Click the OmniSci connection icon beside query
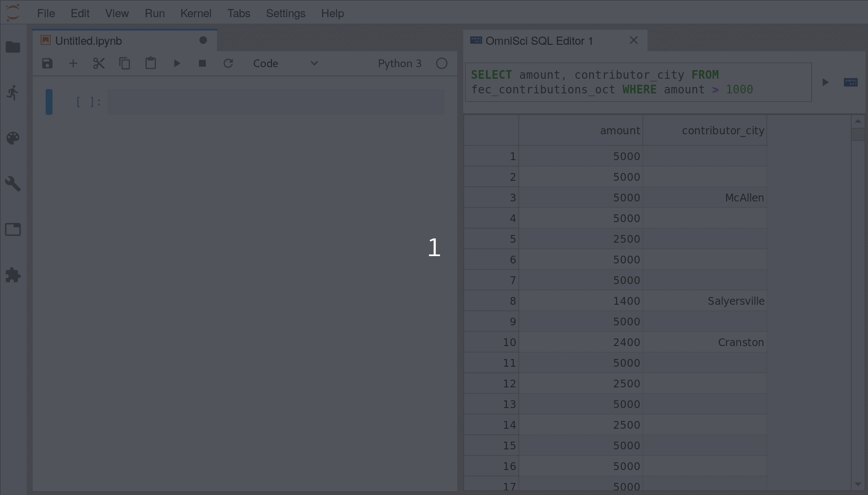This screenshot has width=868, height=495. pyautogui.click(x=850, y=82)
